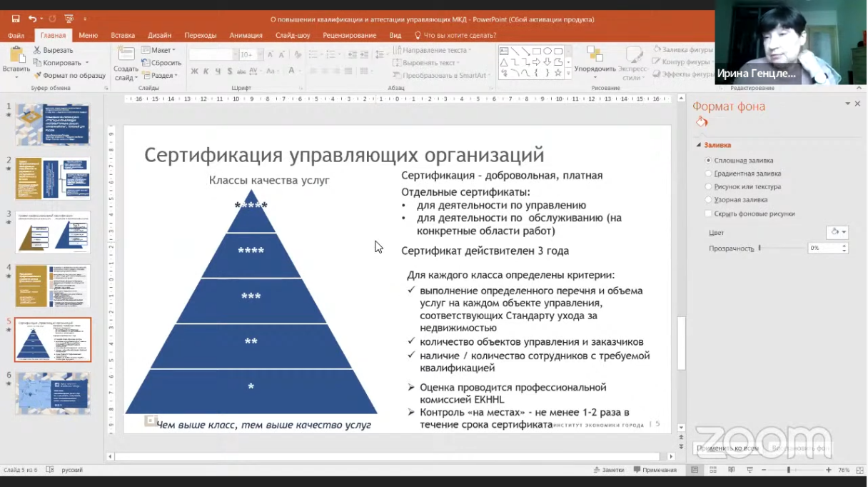Apply italic formatting with К
The height and width of the screenshot is (487, 868).
[206, 71]
